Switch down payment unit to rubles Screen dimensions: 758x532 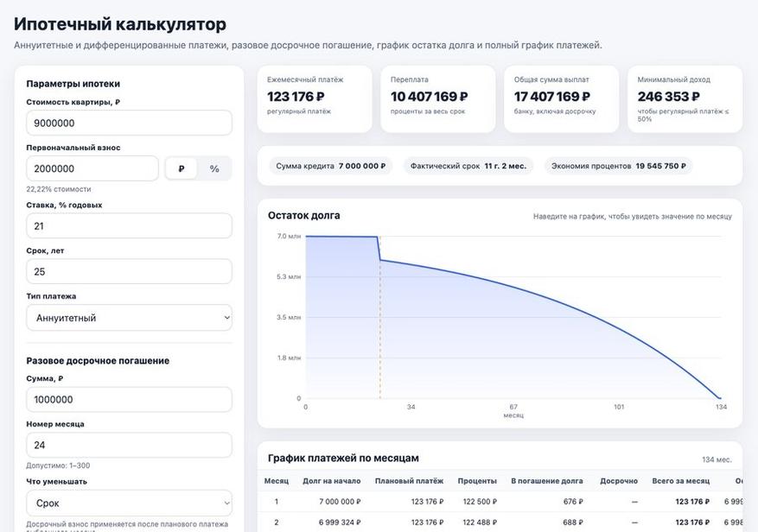pyautogui.click(x=182, y=168)
